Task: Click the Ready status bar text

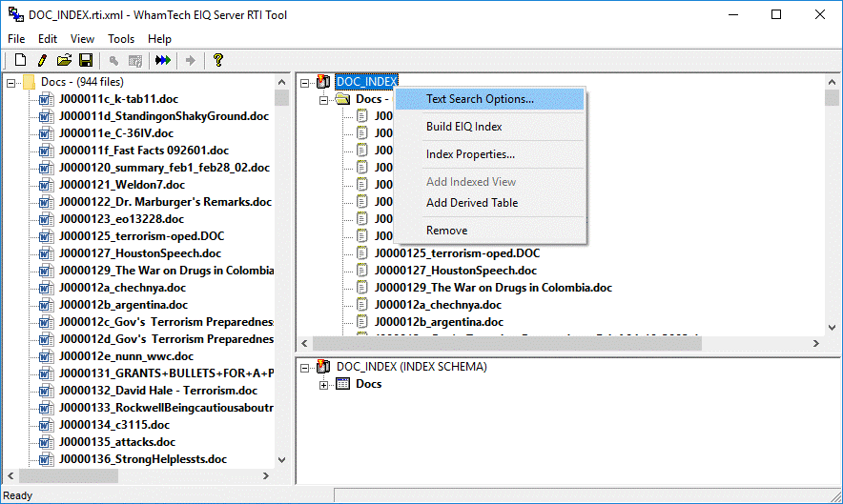Action: coord(18,495)
